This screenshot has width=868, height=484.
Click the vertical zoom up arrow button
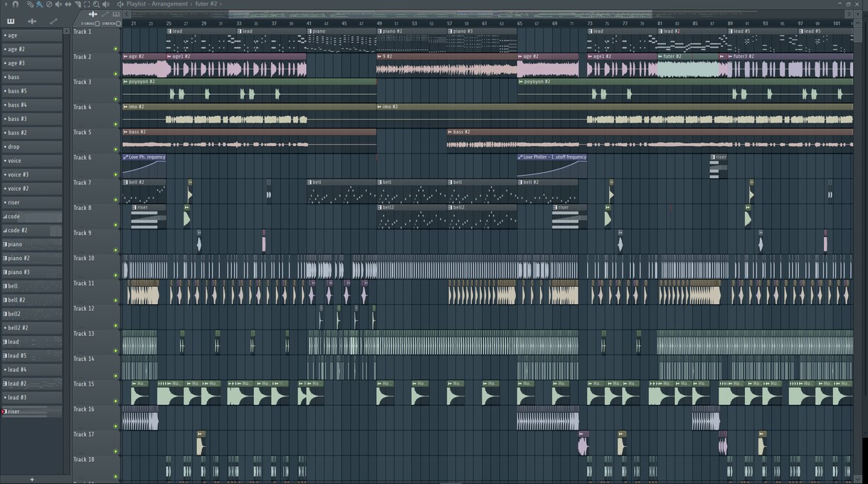pos(857,23)
